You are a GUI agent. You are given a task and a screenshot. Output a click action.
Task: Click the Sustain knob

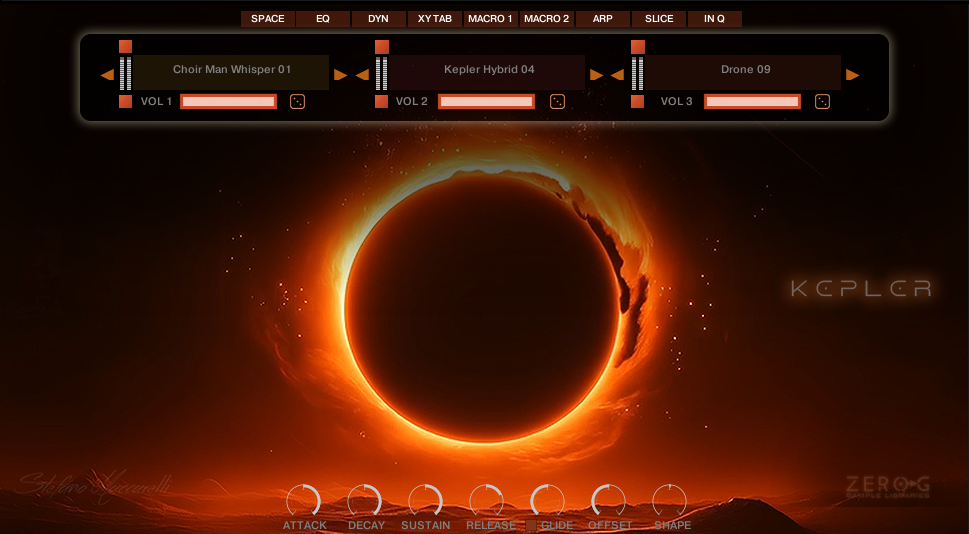click(426, 501)
